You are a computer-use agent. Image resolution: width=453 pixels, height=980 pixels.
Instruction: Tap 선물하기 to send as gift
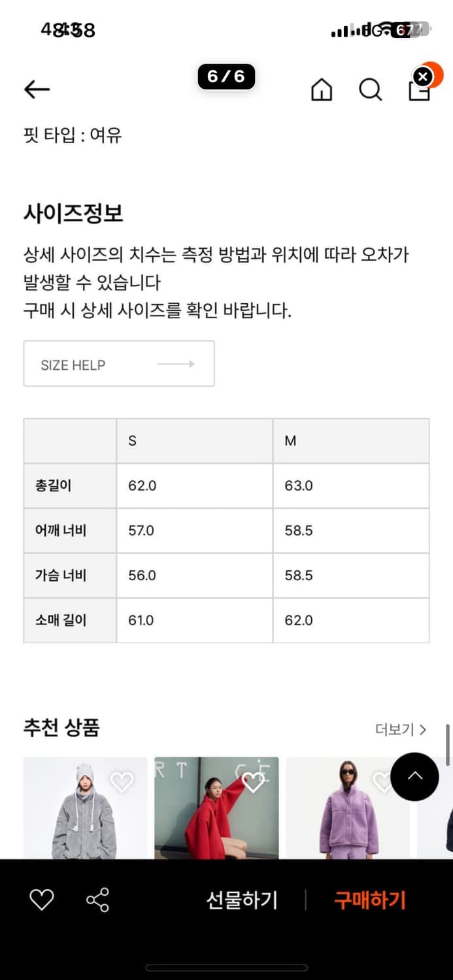pyautogui.click(x=242, y=900)
